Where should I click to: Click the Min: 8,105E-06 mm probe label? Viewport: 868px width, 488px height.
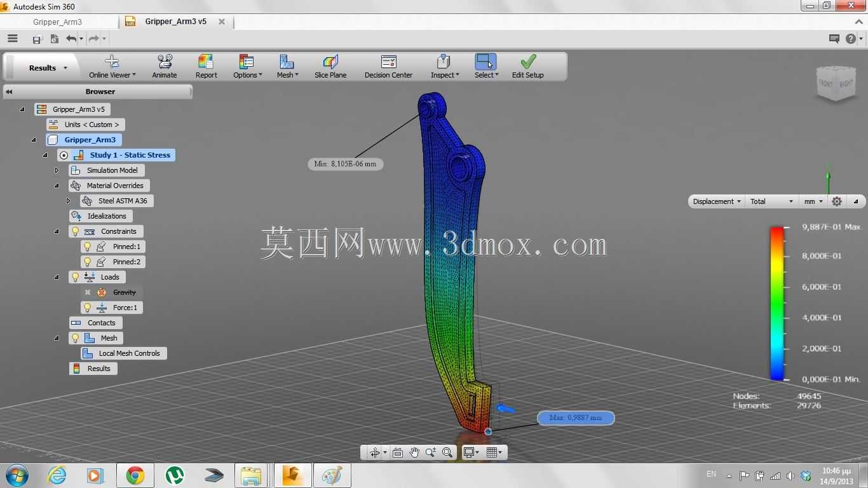point(345,164)
